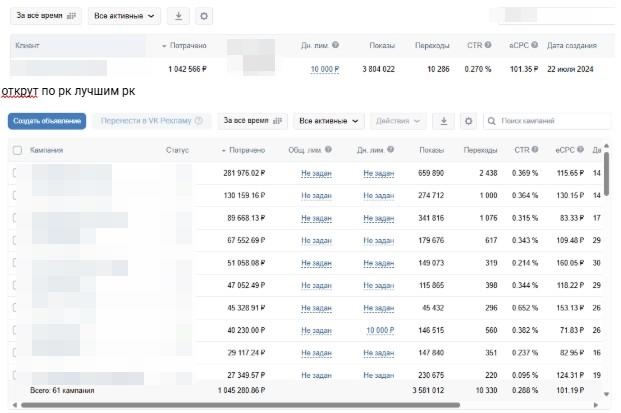Check the campaign row with 130 159.16 ₽
This screenshot has height=413, width=621.
[x=15, y=195]
